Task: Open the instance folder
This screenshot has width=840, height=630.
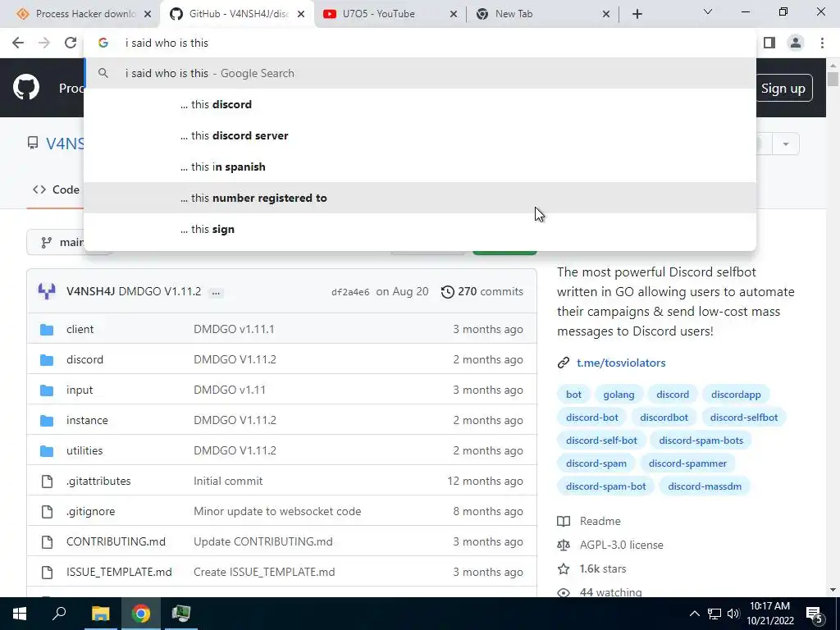Action: [87, 421]
